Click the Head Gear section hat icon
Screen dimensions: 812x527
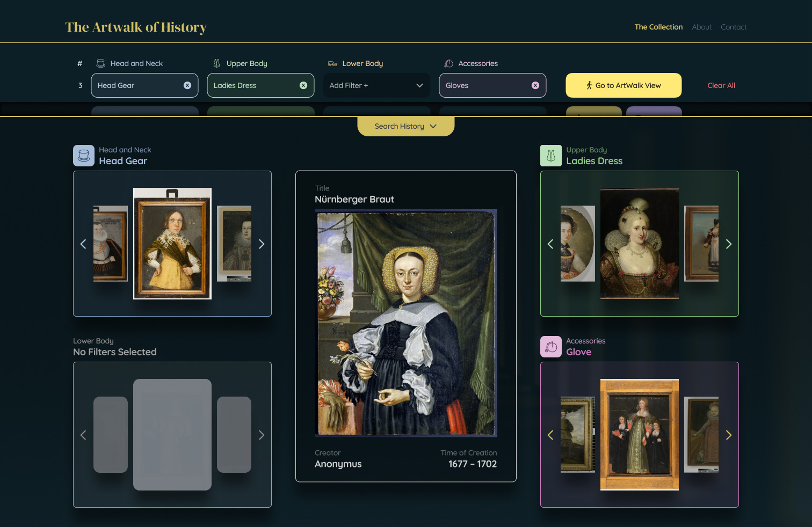coord(84,156)
